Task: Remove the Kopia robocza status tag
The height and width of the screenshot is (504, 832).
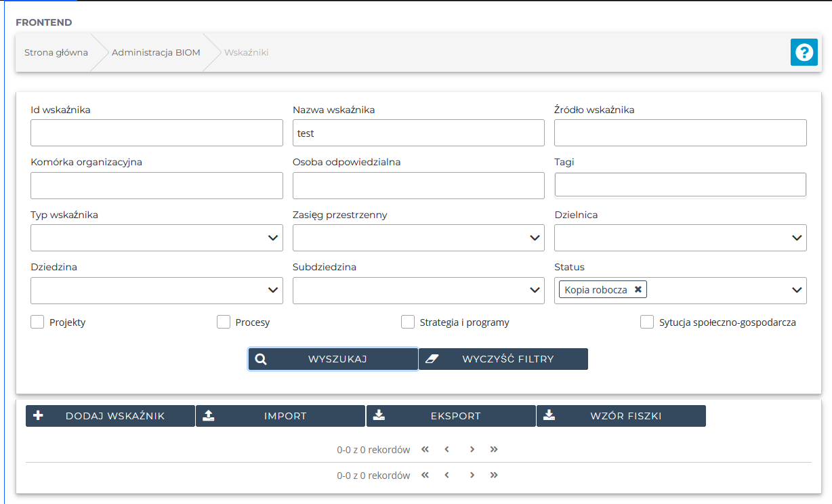Action: [638, 289]
